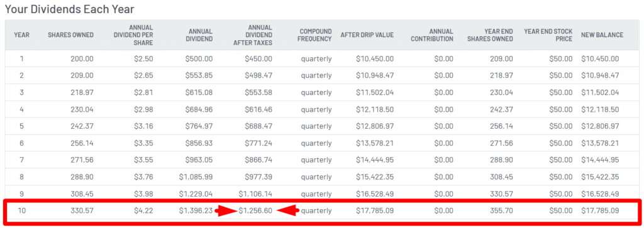Click the Annual Dividend After Taxes header
644x228 pixels.
coord(253,35)
